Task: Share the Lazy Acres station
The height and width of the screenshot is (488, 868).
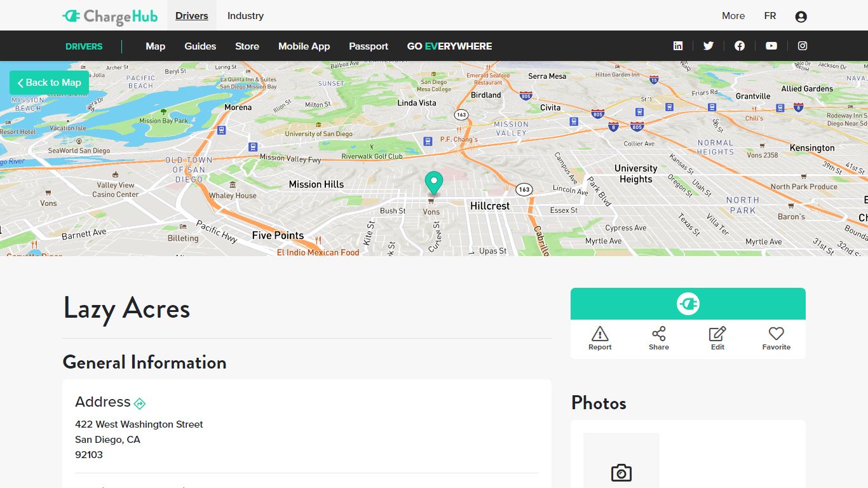Action: (659, 339)
